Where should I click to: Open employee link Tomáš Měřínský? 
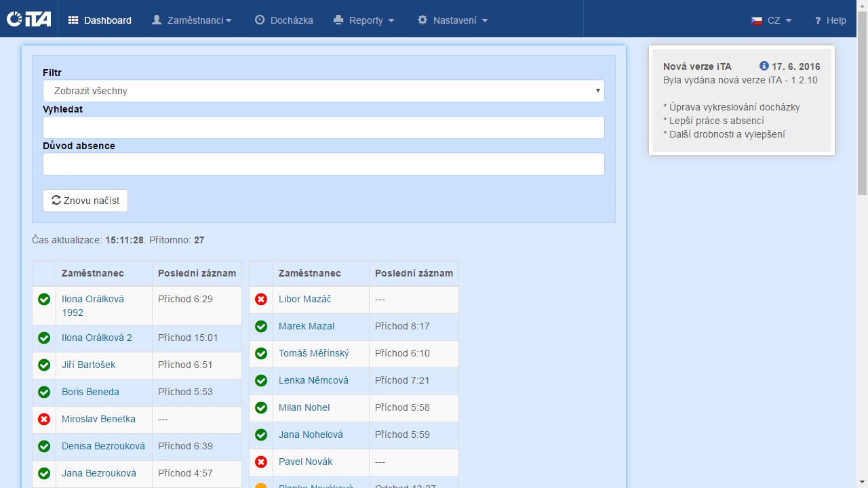[x=314, y=353]
